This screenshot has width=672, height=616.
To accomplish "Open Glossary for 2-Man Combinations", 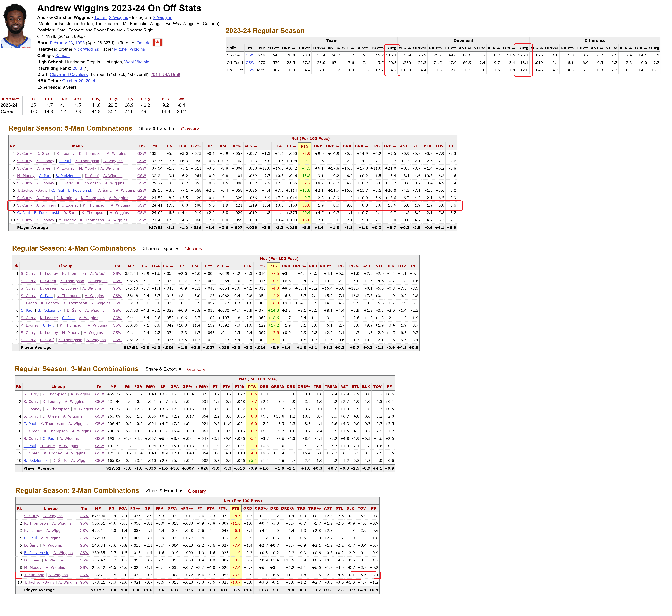I will click(197, 491).
